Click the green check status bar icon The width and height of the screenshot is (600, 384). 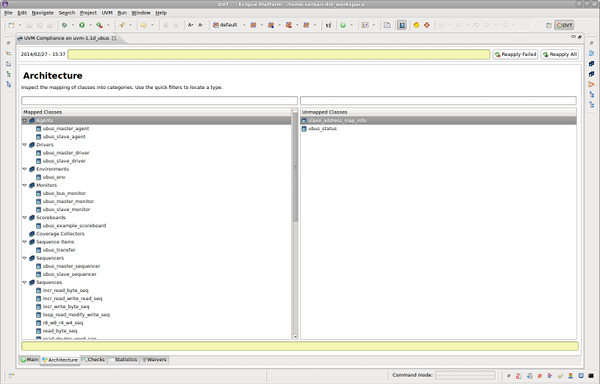coord(560,376)
